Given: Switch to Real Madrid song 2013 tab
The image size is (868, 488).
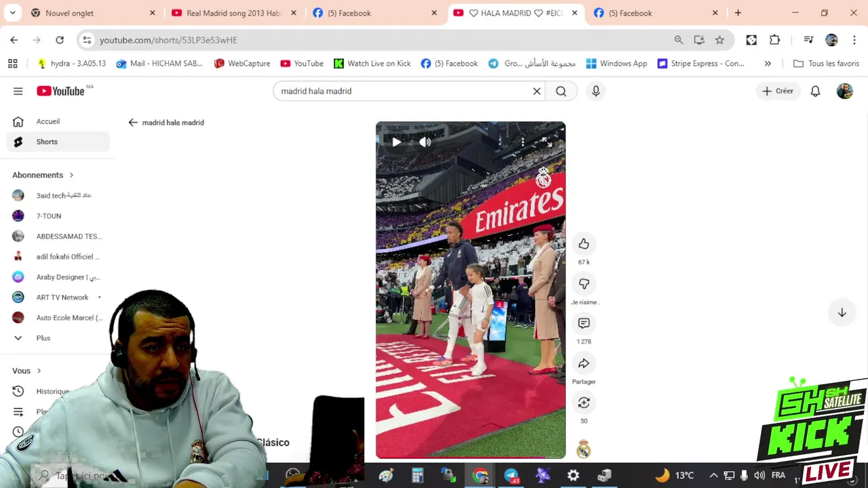Looking at the screenshot, I should (x=234, y=13).
